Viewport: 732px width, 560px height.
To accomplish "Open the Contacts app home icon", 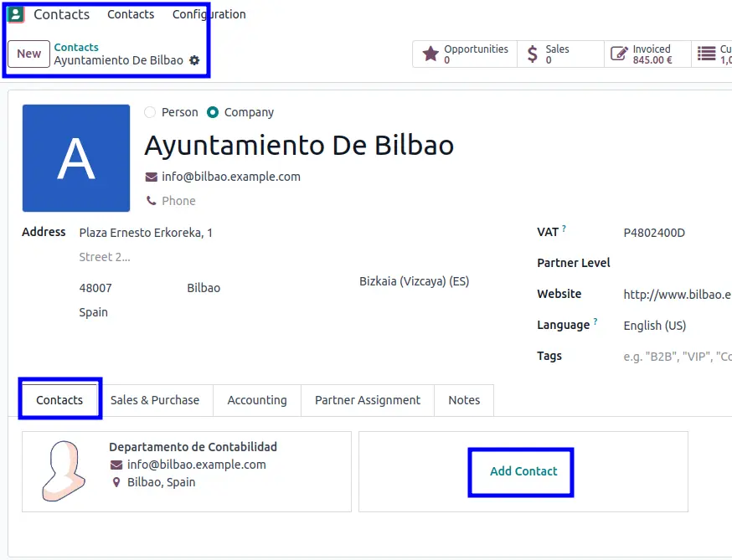I will pos(15,14).
